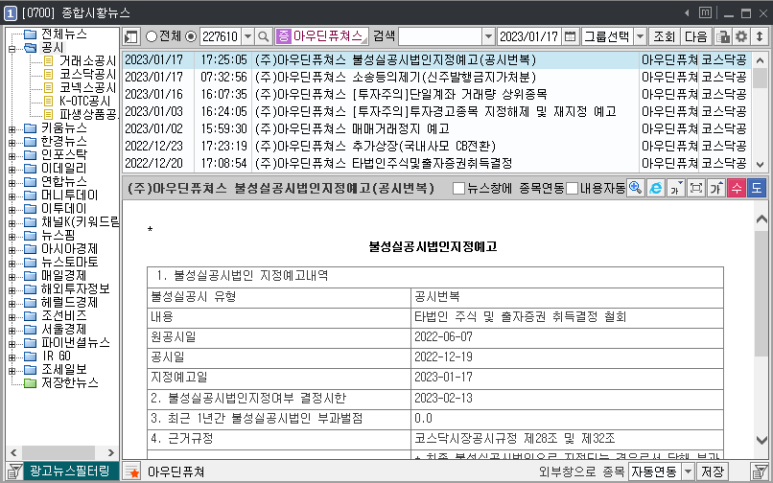The image size is (773, 483).
Task: Open the stock code 227610 dropdown
Action: pyautogui.click(x=248, y=36)
